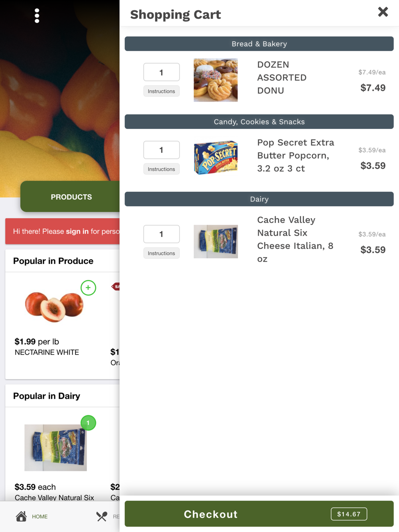Select the Bread & Bakery category header

pyautogui.click(x=259, y=44)
